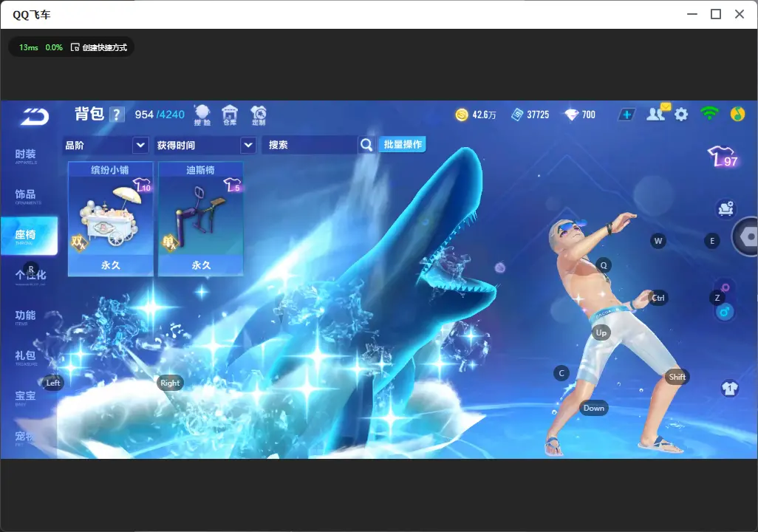The width and height of the screenshot is (758, 532).
Task: Click the Up key overlay button
Action: tap(601, 332)
